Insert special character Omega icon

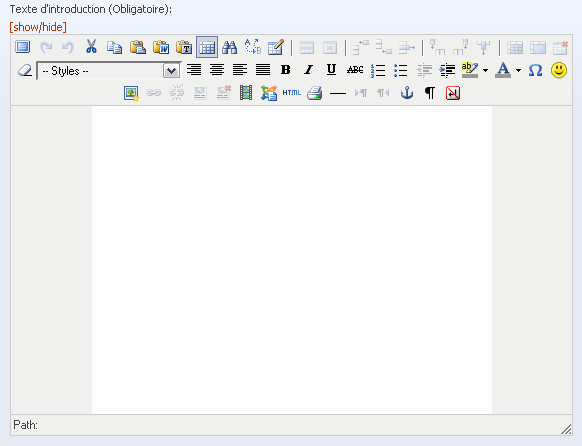point(535,70)
